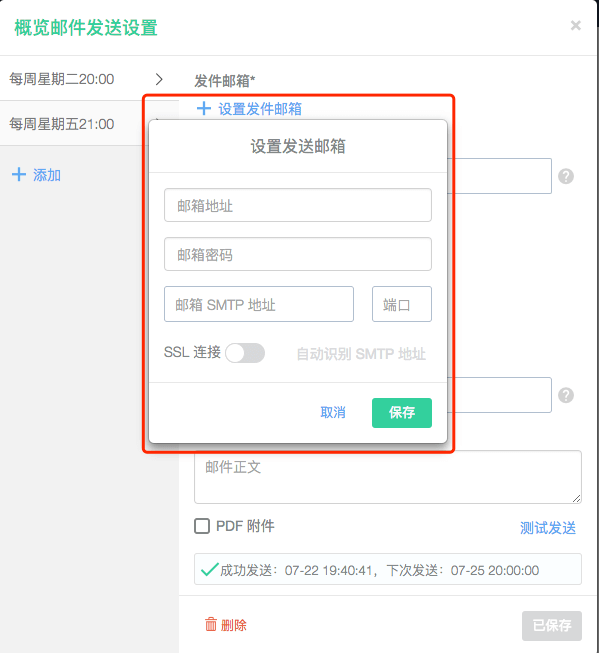Expand the 每周星期二20:00 schedule chevron
The image size is (599, 653).
coord(159,79)
